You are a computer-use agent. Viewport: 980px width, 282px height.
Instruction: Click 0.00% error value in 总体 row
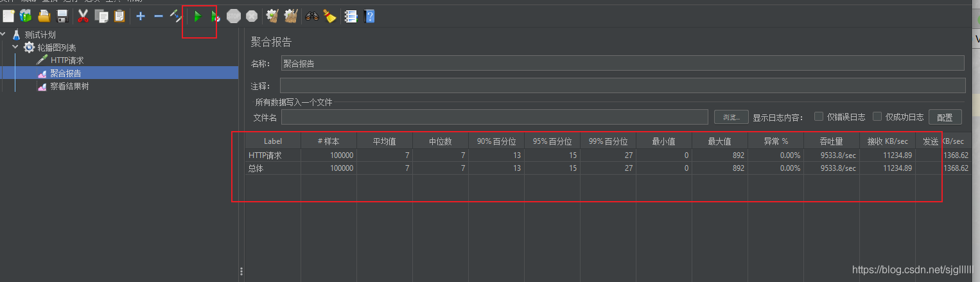click(776, 168)
